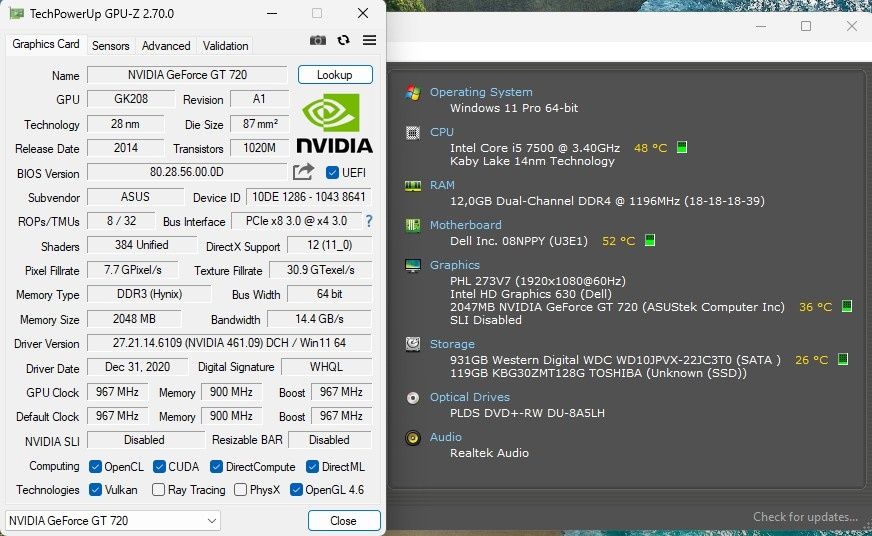Click the Digital Signature field WHQL
The height and width of the screenshot is (536, 872).
326,367
